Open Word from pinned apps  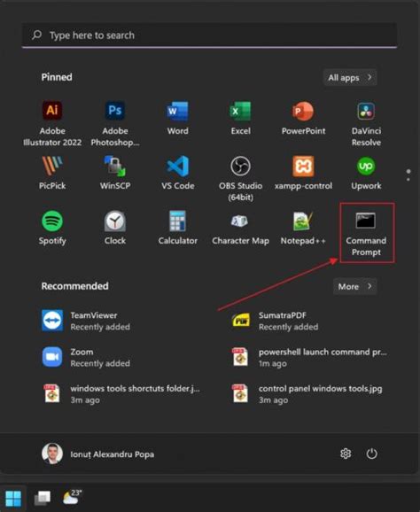coord(178,118)
